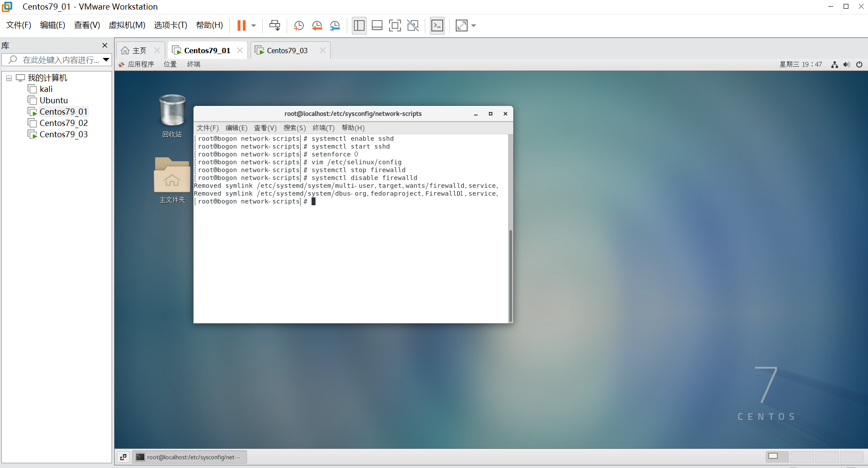Click the stretch guest display icon
The height and width of the screenshot is (468, 868).
(x=461, y=26)
